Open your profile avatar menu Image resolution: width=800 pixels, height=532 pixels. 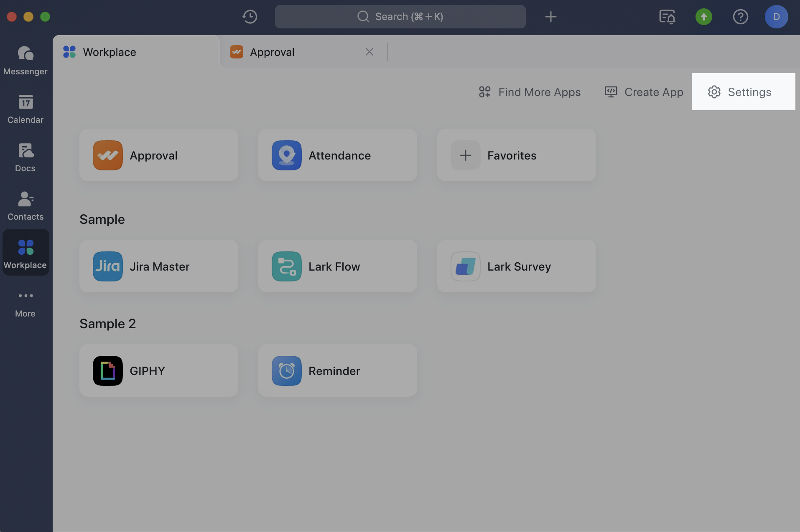777,17
